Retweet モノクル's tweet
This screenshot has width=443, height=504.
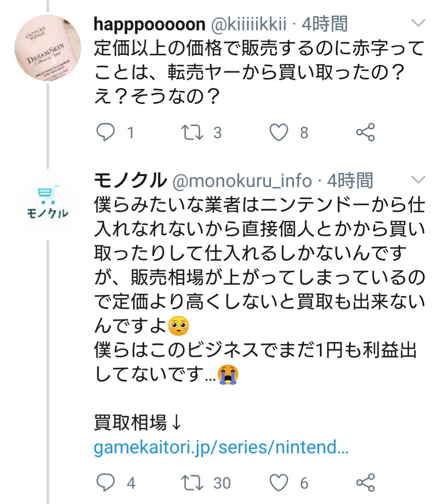[192, 483]
